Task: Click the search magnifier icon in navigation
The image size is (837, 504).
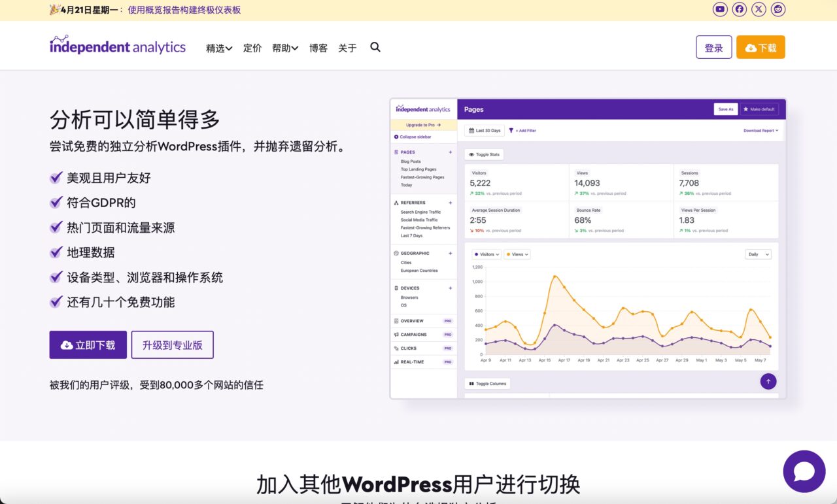Action: point(375,47)
